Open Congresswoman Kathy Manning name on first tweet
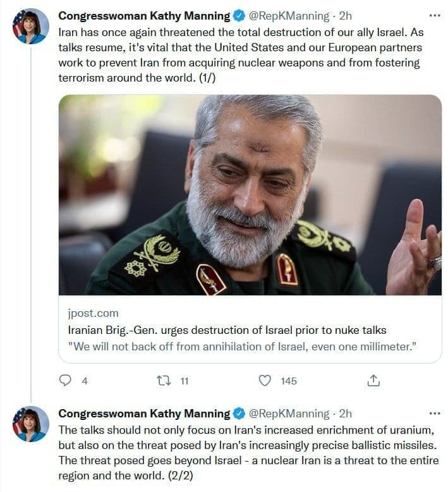Image resolution: width=448 pixels, height=492 pixels. coord(144,15)
